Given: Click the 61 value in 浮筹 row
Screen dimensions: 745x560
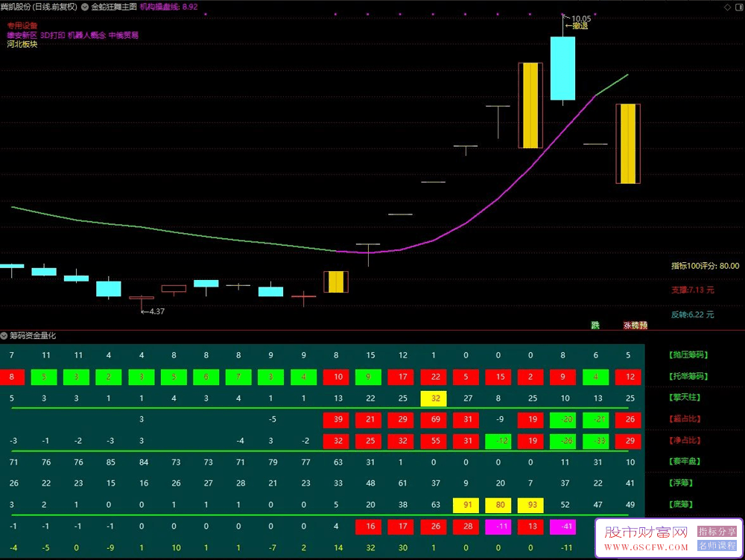Looking at the screenshot, I should pyautogui.click(x=403, y=483).
